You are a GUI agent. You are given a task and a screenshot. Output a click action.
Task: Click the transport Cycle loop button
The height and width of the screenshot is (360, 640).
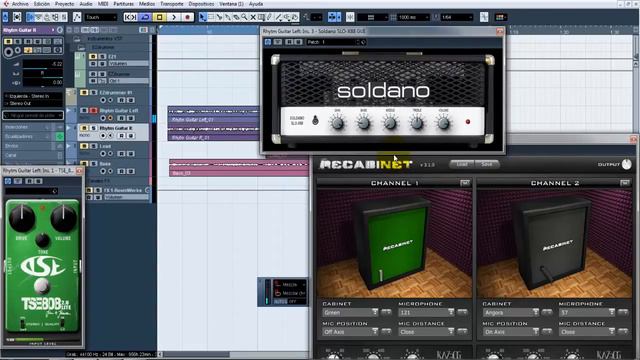click(145, 17)
